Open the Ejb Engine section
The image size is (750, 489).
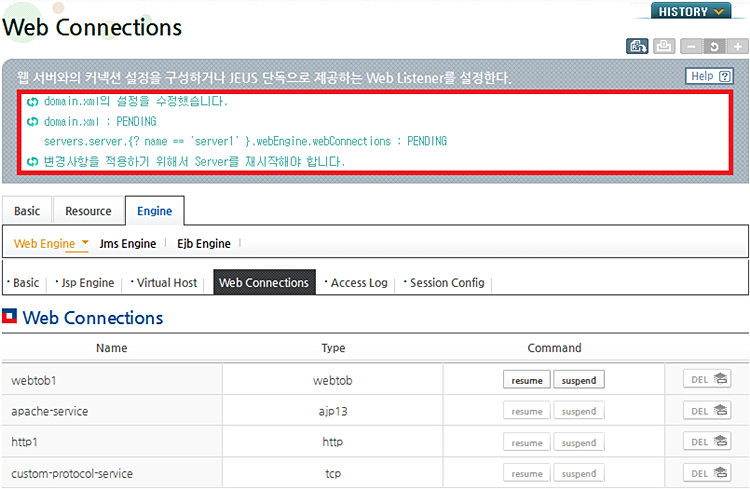point(204,244)
